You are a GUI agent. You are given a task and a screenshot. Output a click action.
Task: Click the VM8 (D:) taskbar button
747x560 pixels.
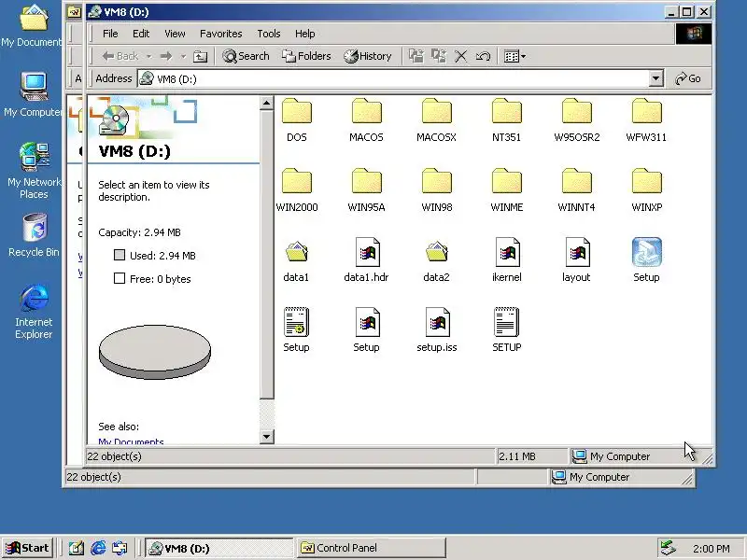tap(219, 548)
